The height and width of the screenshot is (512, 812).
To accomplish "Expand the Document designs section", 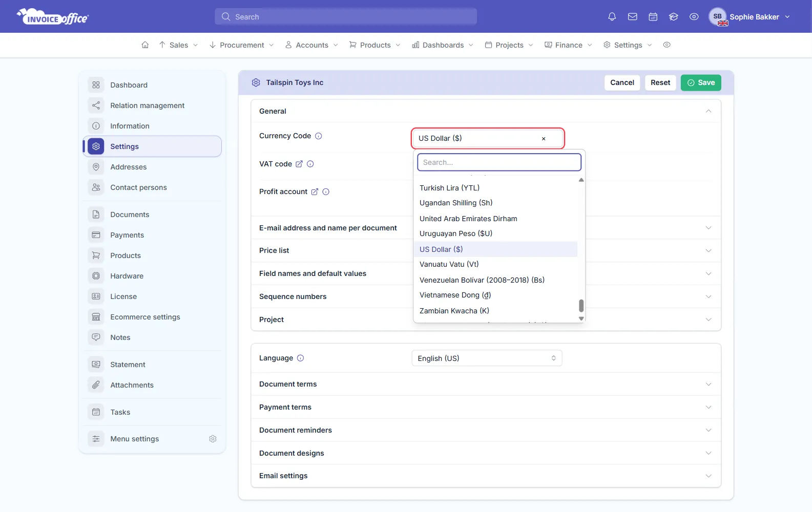I will click(x=486, y=453).
